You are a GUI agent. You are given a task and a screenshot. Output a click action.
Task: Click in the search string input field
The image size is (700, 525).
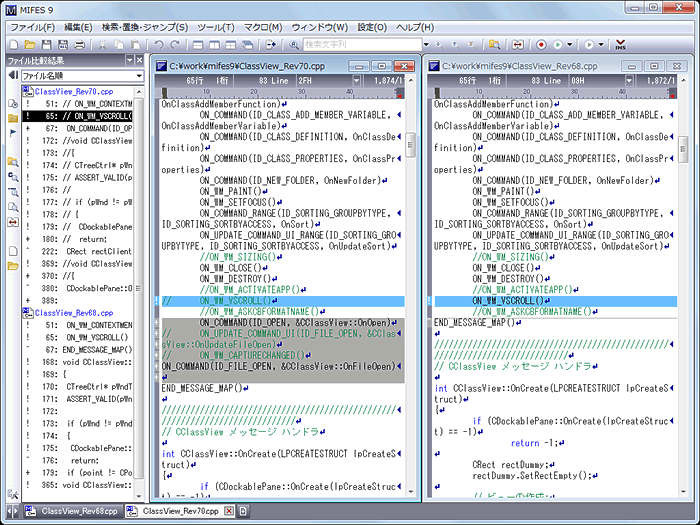362,45
